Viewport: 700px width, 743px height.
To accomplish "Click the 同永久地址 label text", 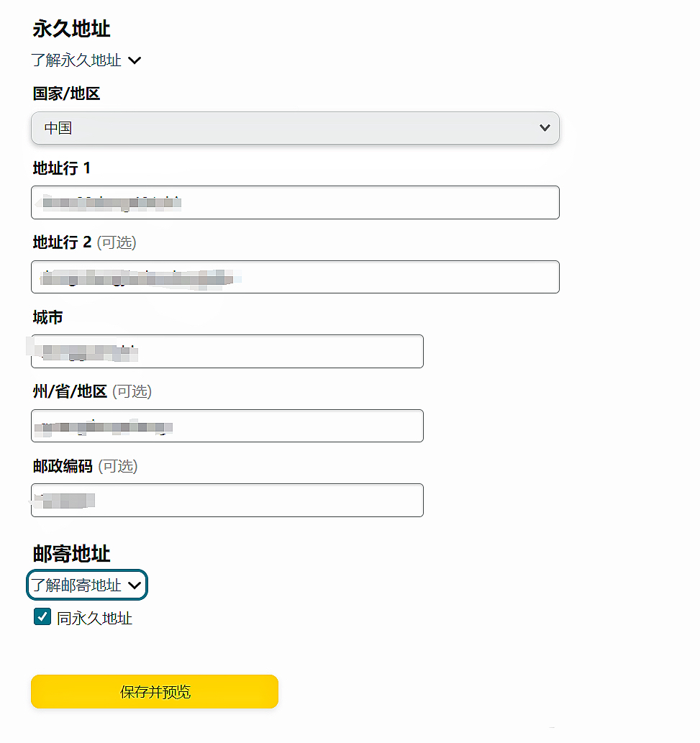I will click(94, 618).
